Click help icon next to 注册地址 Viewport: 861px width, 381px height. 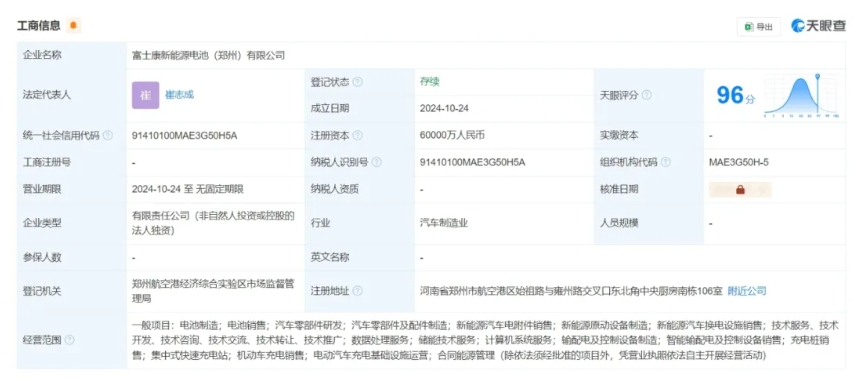point(357,291)
